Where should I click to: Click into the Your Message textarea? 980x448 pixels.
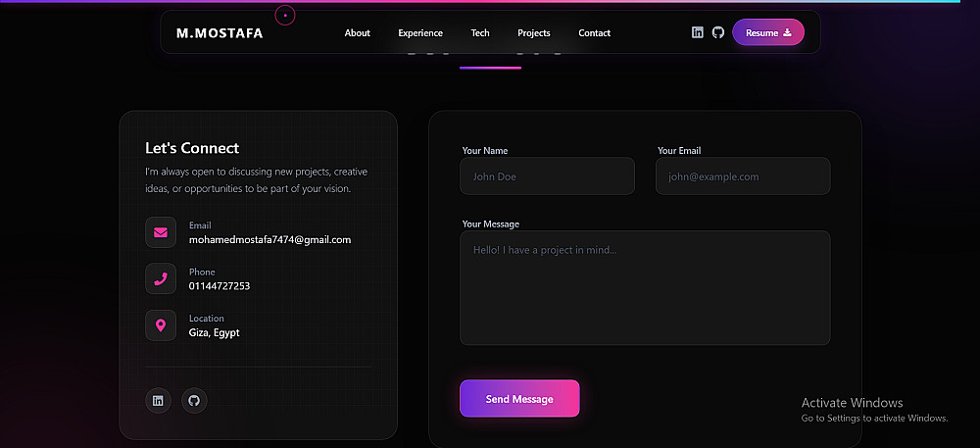click(645, 288)
